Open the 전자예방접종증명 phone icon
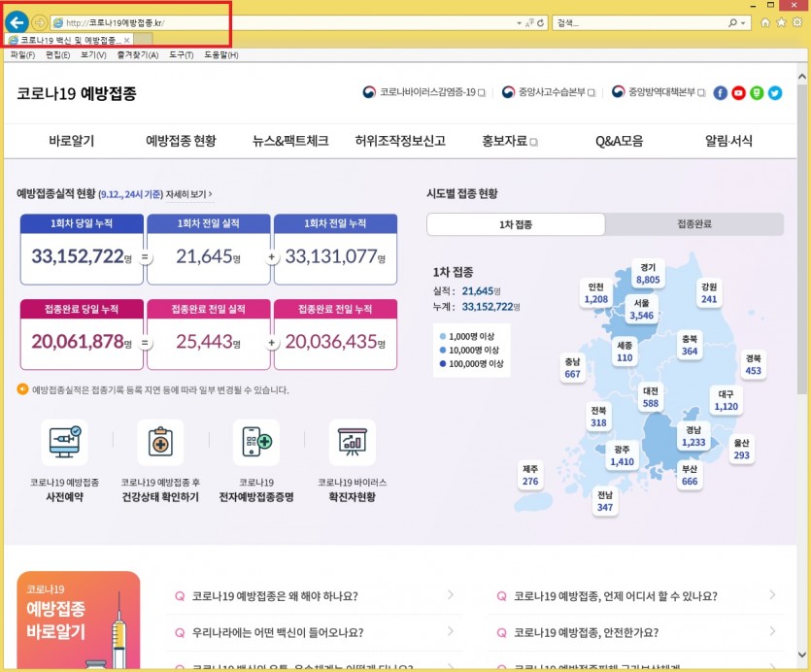811x672 pixels. [256, 444]
